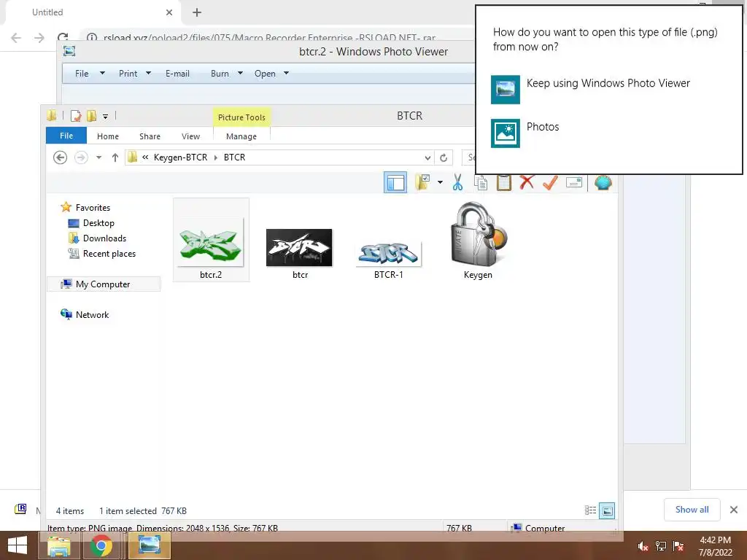Open the Windows Start button

click(x=18, y=545)
